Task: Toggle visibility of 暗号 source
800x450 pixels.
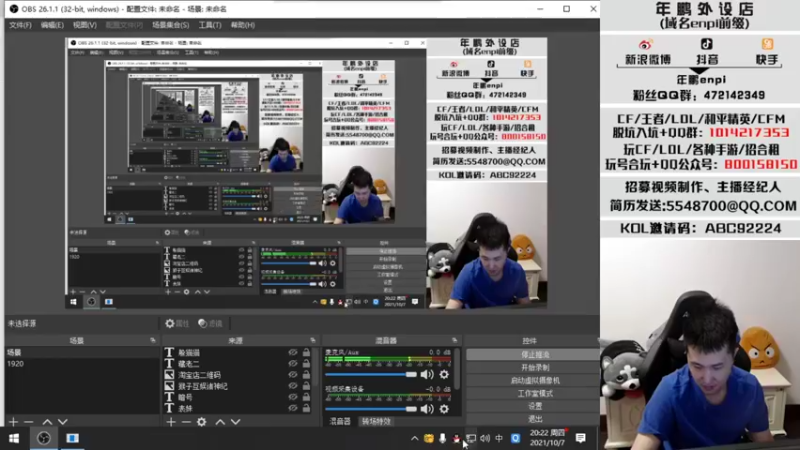Action: click(292, 397)
